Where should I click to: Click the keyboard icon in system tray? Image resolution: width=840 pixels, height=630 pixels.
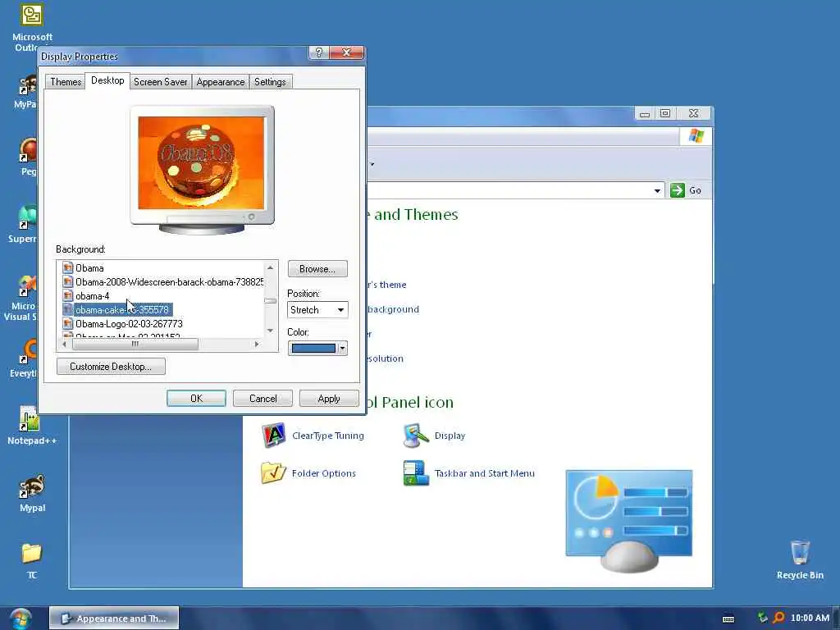728,619
